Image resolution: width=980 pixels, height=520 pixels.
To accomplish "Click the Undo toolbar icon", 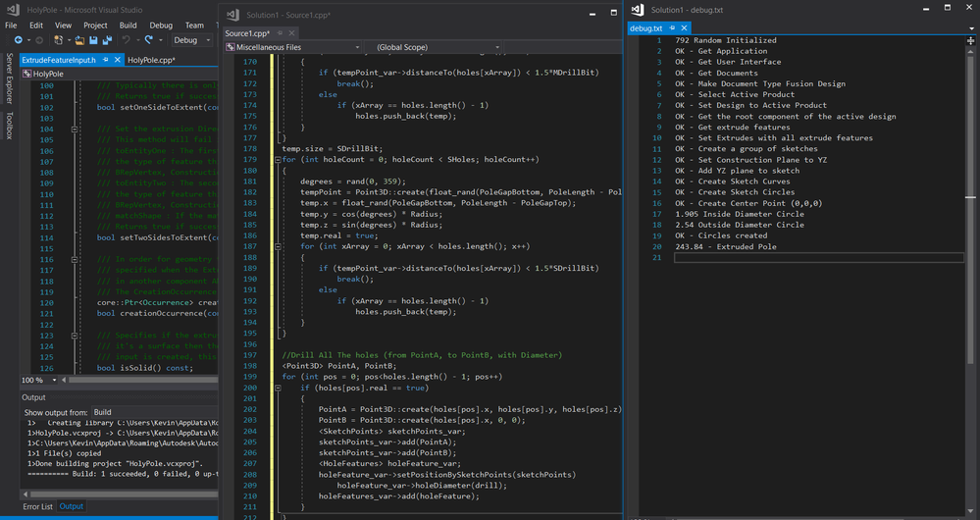I will point(126,40).
